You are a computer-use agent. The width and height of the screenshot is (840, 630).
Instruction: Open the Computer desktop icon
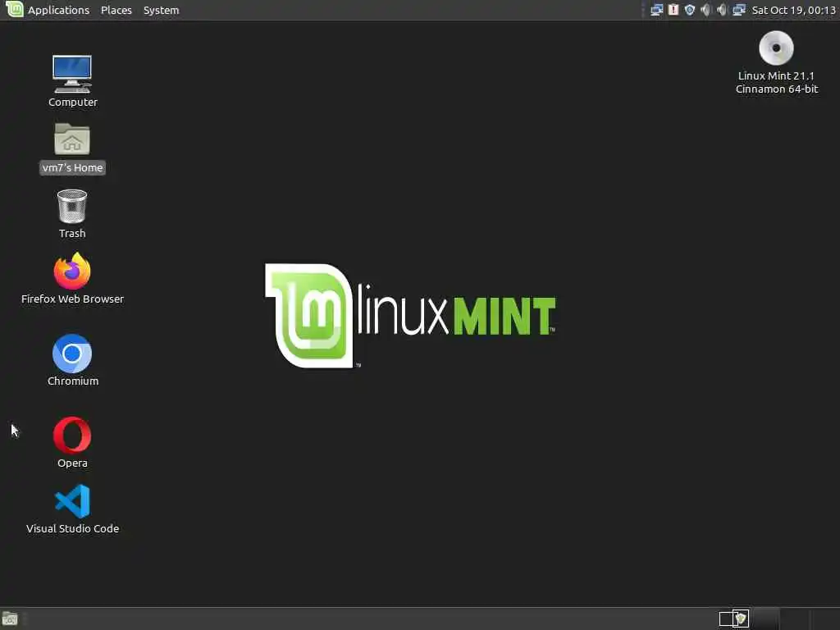point(72,81)
